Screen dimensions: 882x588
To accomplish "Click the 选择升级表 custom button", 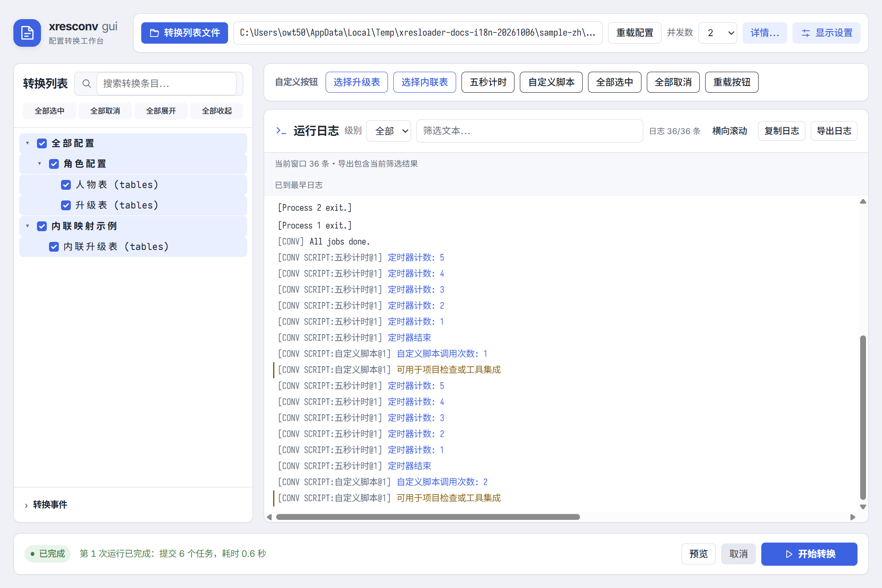I will (357, 82).
